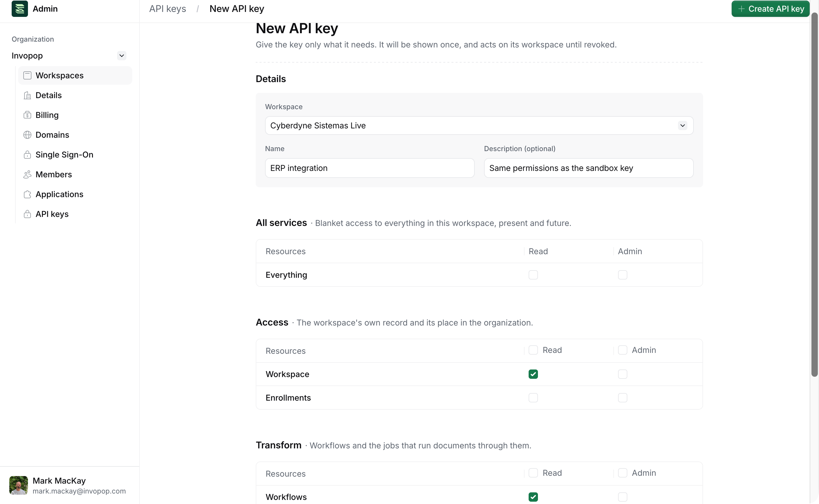819x504 pixels.
Task: Click the Applications puzzle icon
Action: [x=27, y=194]
